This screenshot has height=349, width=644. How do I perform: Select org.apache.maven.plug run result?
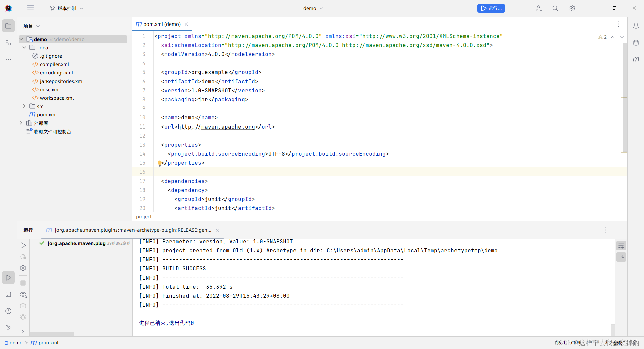84,243
